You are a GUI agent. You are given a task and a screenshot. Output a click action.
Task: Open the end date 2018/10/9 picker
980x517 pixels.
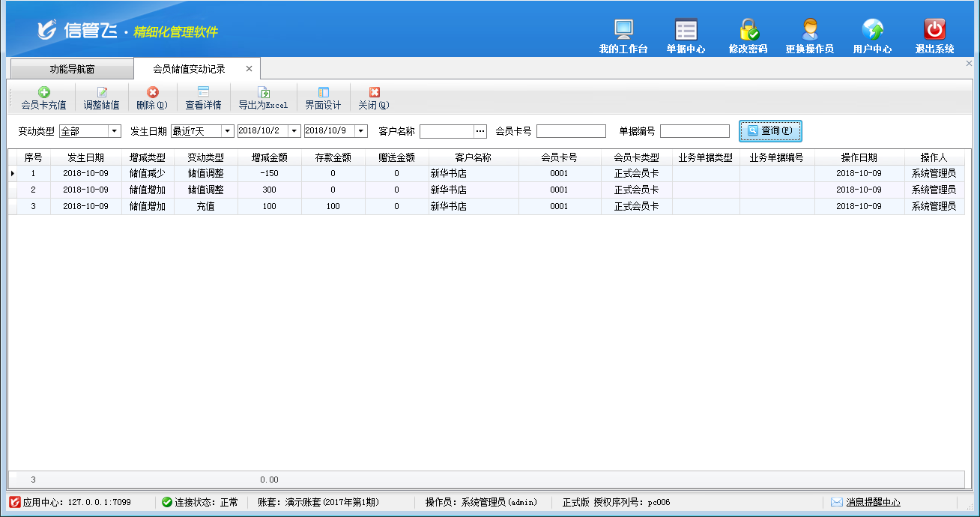point(361,131)
